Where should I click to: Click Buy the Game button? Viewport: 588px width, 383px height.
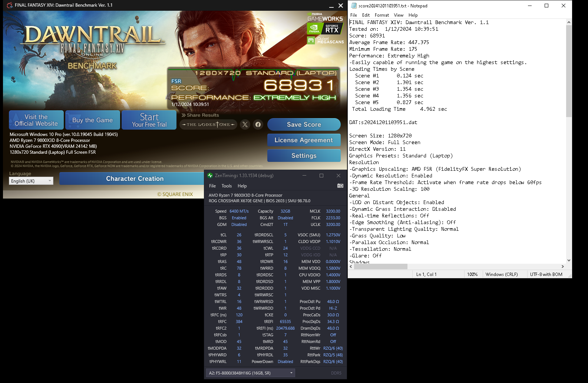click(93, 120)
